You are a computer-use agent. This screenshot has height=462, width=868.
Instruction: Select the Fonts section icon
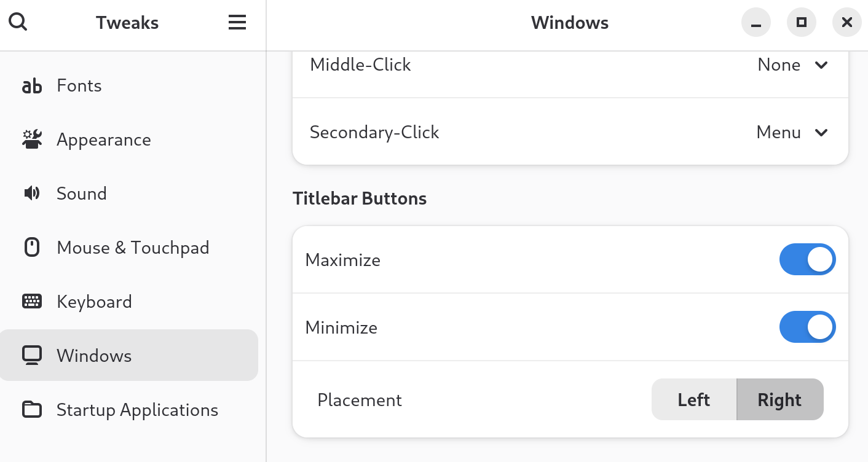click(x=31, y=85)
